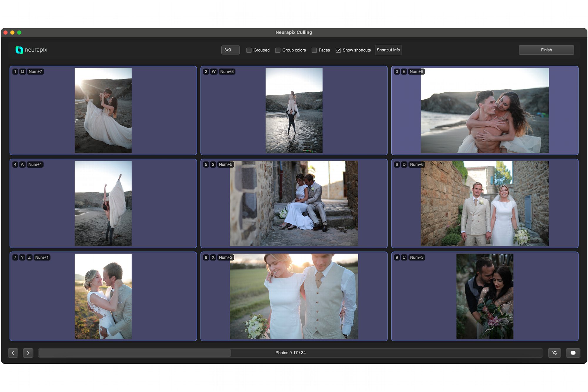Enable the Grouped checkbox
The height and width of the screenshot is (392, 588).
[x=249, y=50]
